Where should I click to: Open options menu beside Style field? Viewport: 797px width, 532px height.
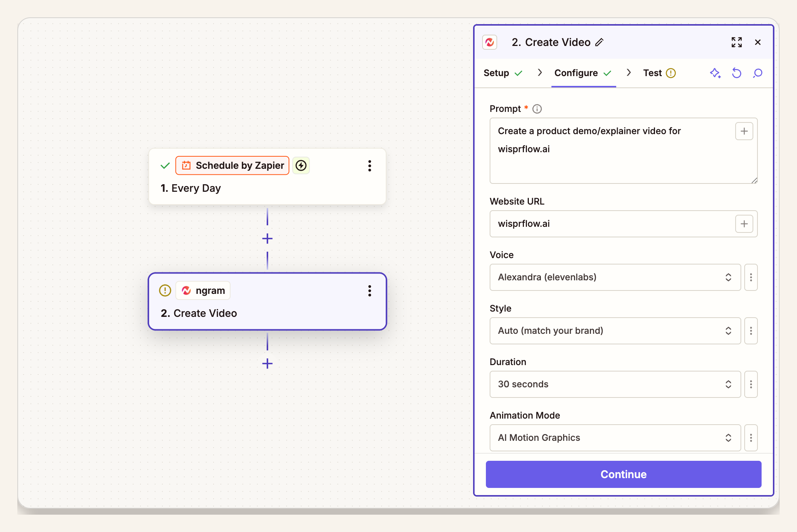coord(751,331)
